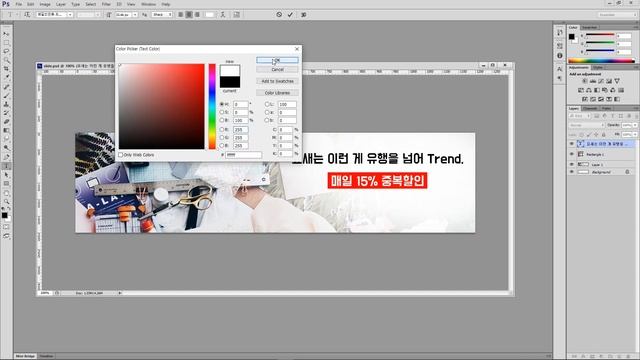
Task: Toggle text orientation in options bar
Action: [27, 15]
